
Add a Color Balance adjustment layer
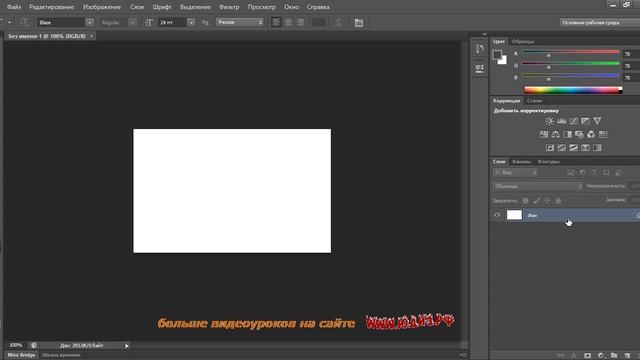click(x=556, y=134)
